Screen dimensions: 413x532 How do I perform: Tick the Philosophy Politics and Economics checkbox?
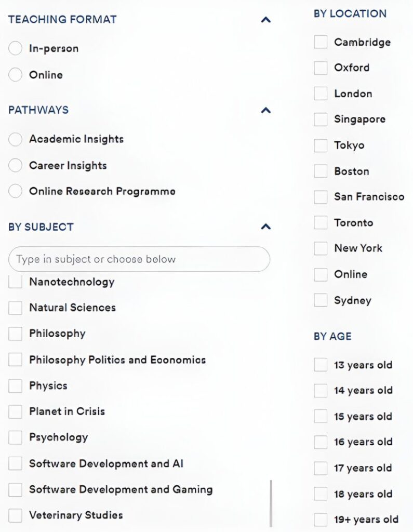tap(16, 360)
